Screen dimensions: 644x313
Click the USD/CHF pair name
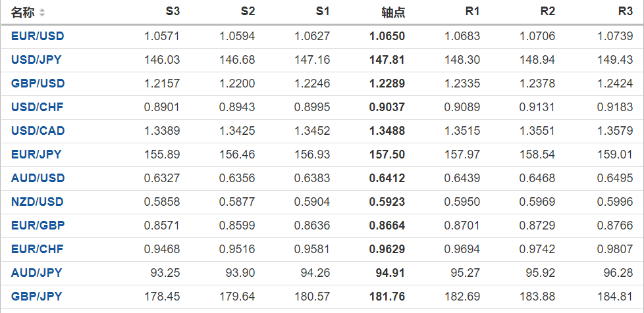pyautogui.click(x=37, y=107)
